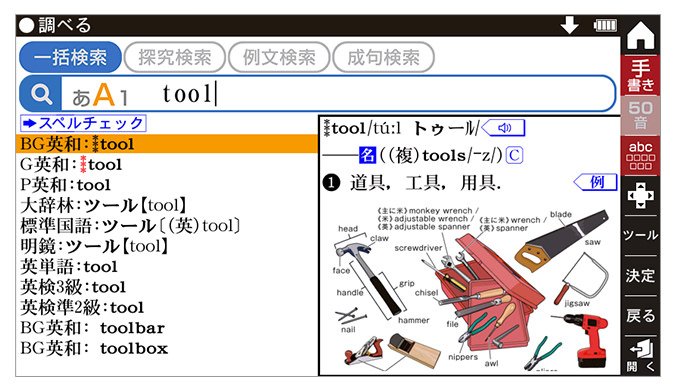Tap the countable noun C marker
This screenshot has width=675, height=390.
click(x=514, y=155)
